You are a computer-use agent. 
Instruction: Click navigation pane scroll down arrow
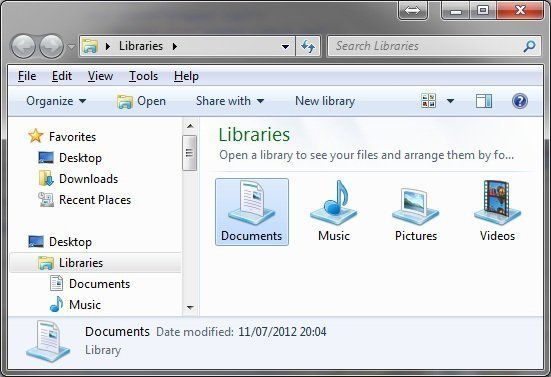190,308
